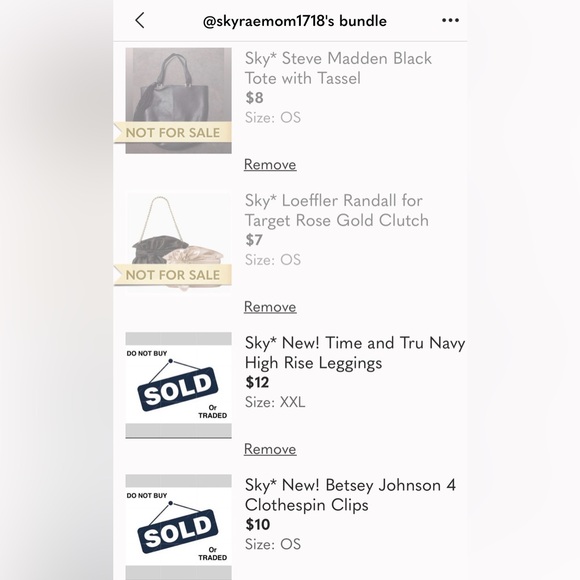Open the Time and Tru leggings SOLD thumbnail
580x580 pixels.
tap(178, 385)
